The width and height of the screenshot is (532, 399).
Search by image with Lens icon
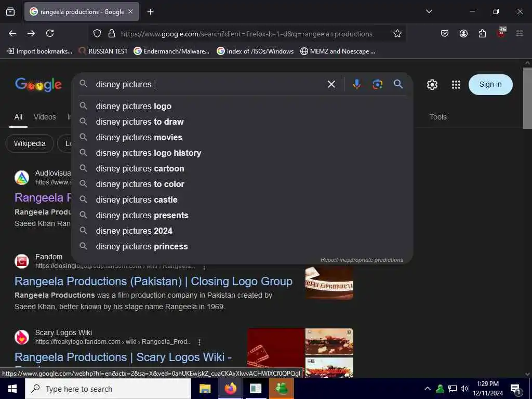377,84
